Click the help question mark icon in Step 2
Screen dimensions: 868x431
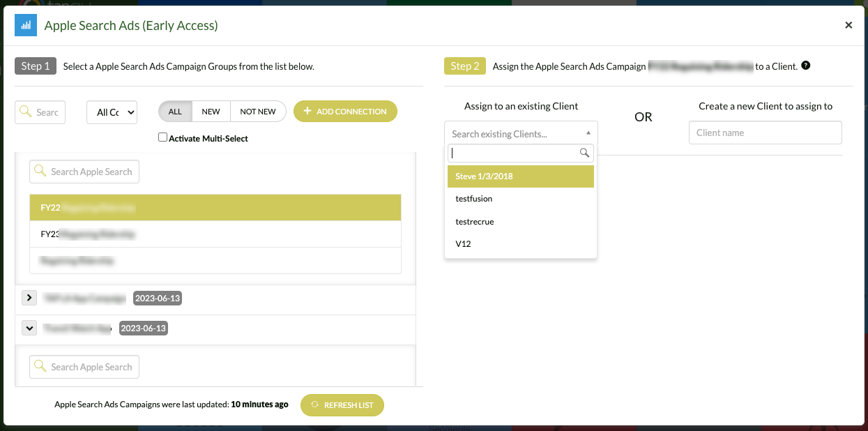tap(806, 66)
